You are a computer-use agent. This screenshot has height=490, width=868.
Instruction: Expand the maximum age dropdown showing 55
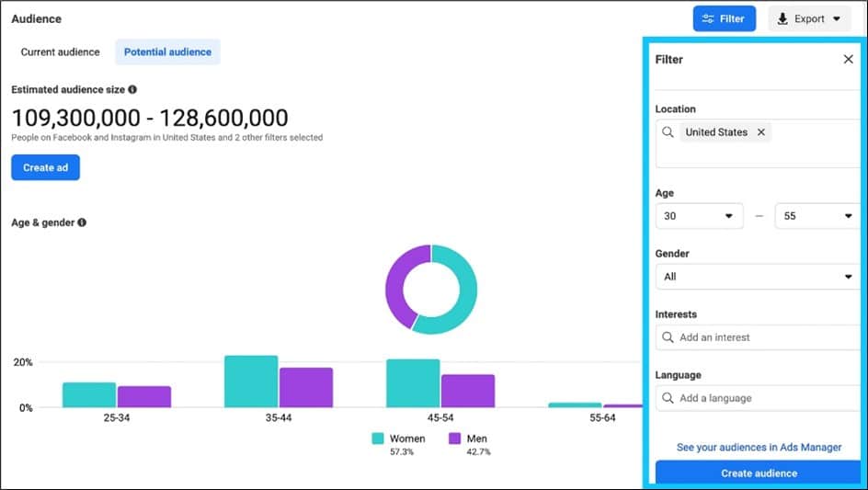pyautogui.click(x=817, y=216)
